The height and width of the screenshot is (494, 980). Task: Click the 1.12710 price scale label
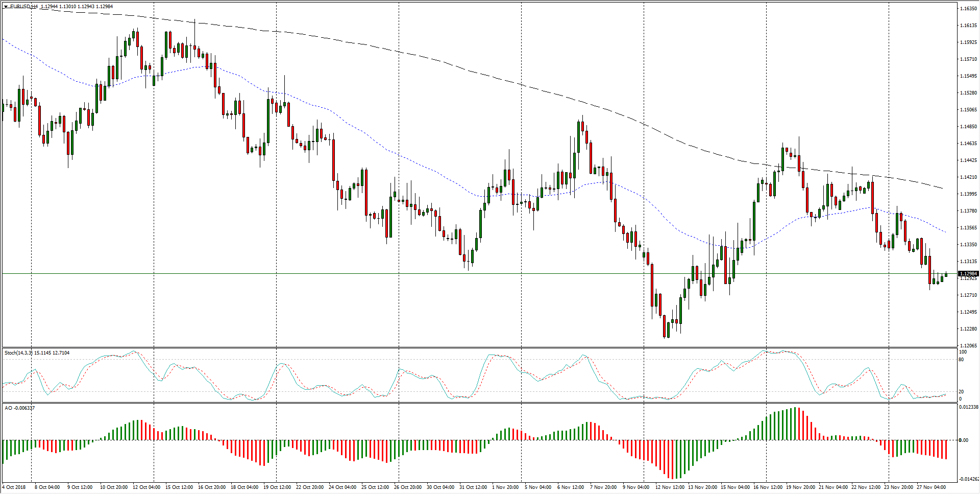(968, 295)
